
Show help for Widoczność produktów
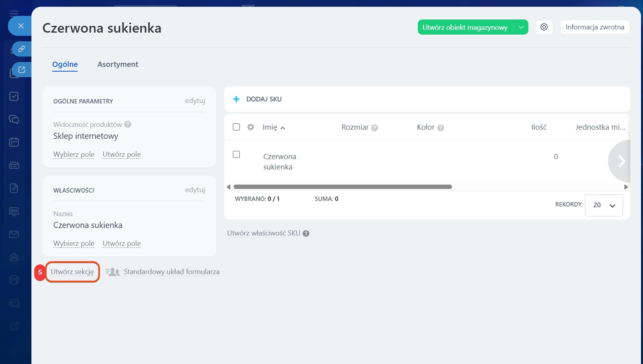128,125
